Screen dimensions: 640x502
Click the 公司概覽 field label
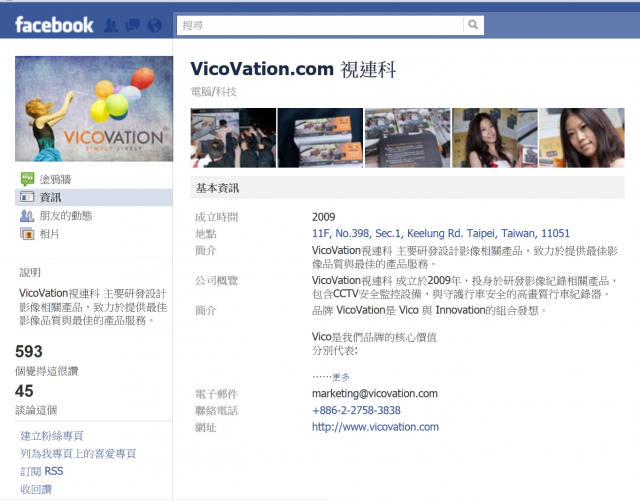click(216, 281)
